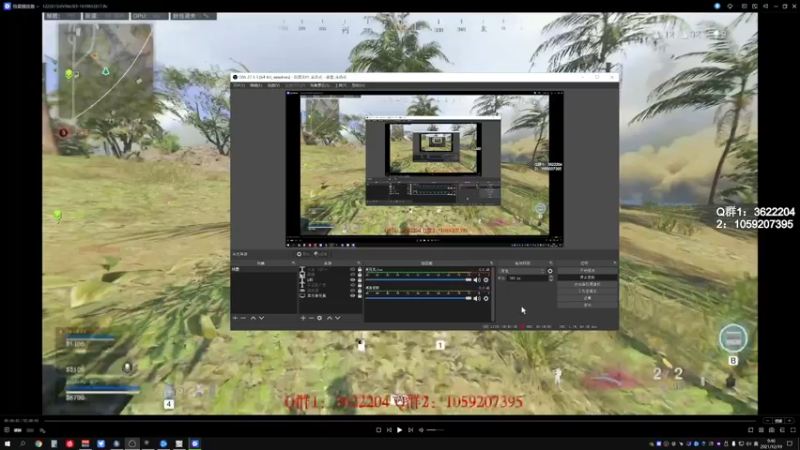Open the scene transition type dropdown
The image size is (800, 450).
(522, 271)
